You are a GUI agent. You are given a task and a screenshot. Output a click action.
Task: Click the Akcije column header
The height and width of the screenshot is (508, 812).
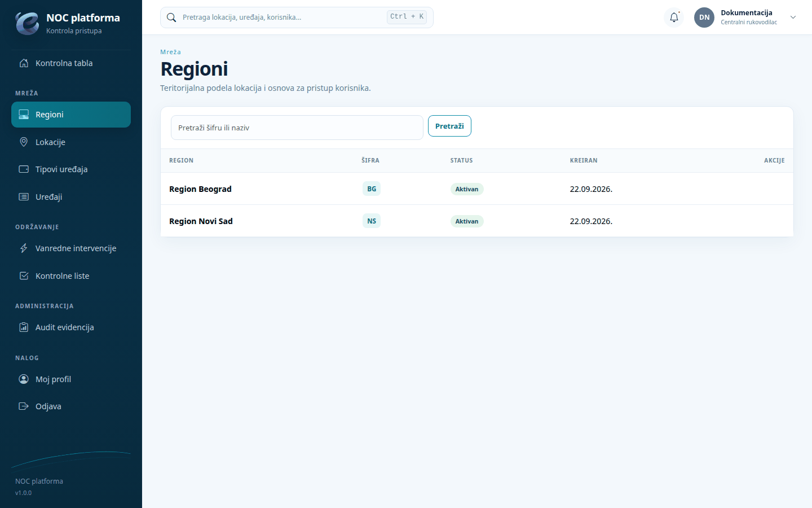click(x=774, y=160)
